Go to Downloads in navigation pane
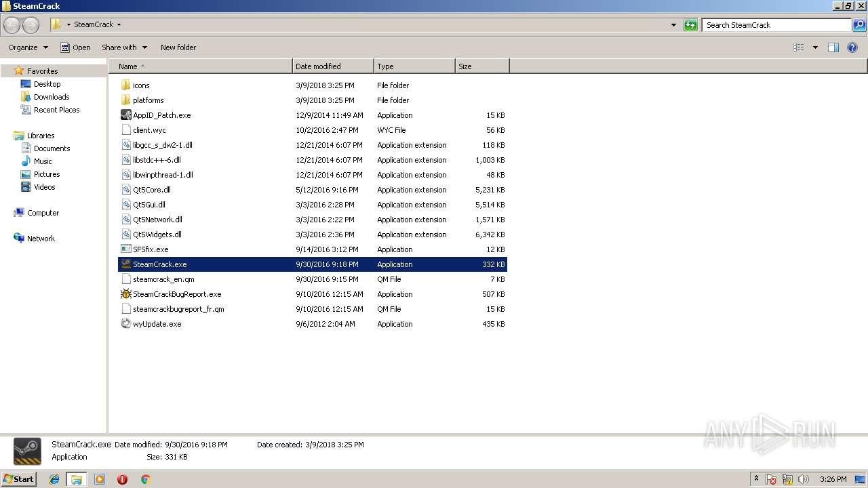This screenshot has height=488, width=868. point(52,97)
